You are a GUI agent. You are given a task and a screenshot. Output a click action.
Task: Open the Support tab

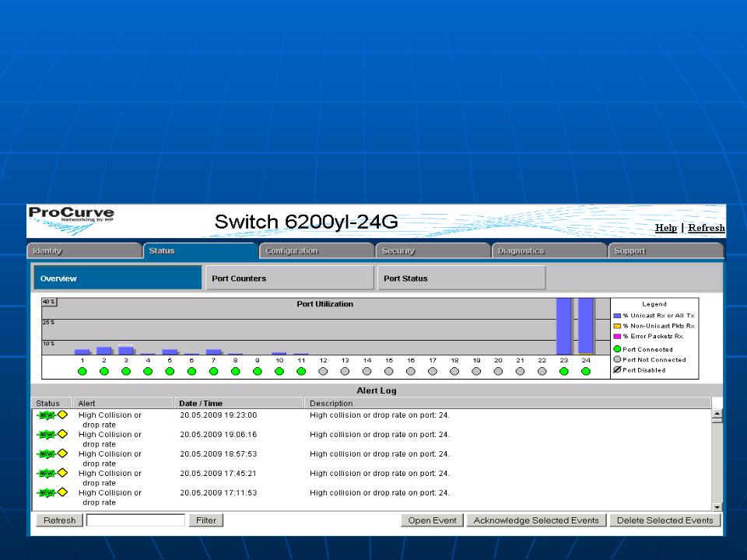[666, 251]
